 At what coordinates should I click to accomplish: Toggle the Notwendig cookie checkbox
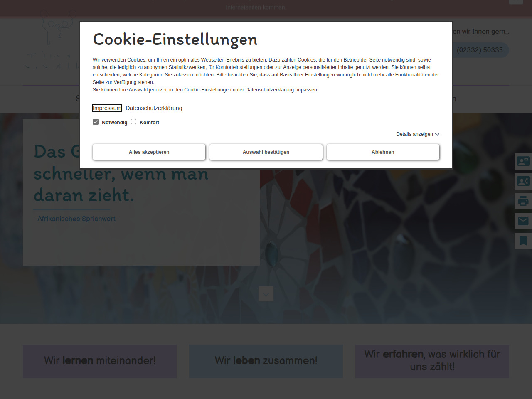pos(96,122)
